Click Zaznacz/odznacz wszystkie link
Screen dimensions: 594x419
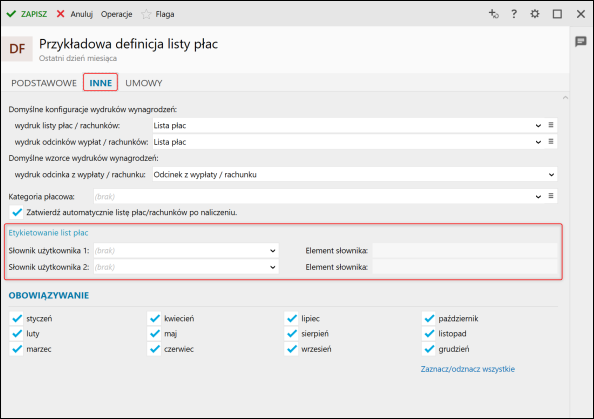coord(467,369)
